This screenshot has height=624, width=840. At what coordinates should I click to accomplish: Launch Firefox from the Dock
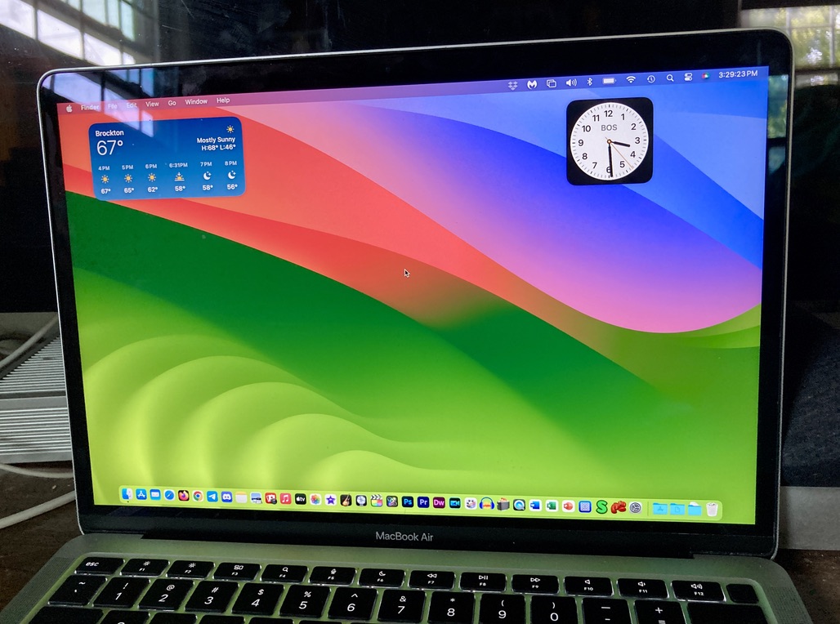[183, 496]
